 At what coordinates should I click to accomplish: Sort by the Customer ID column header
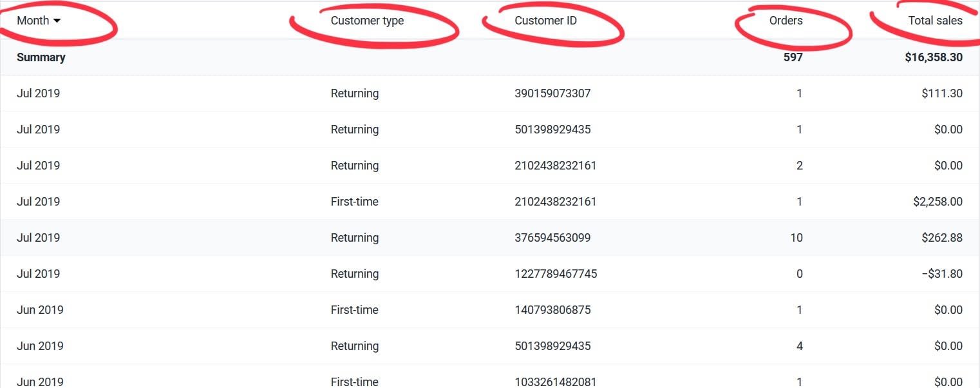(545, 20)
